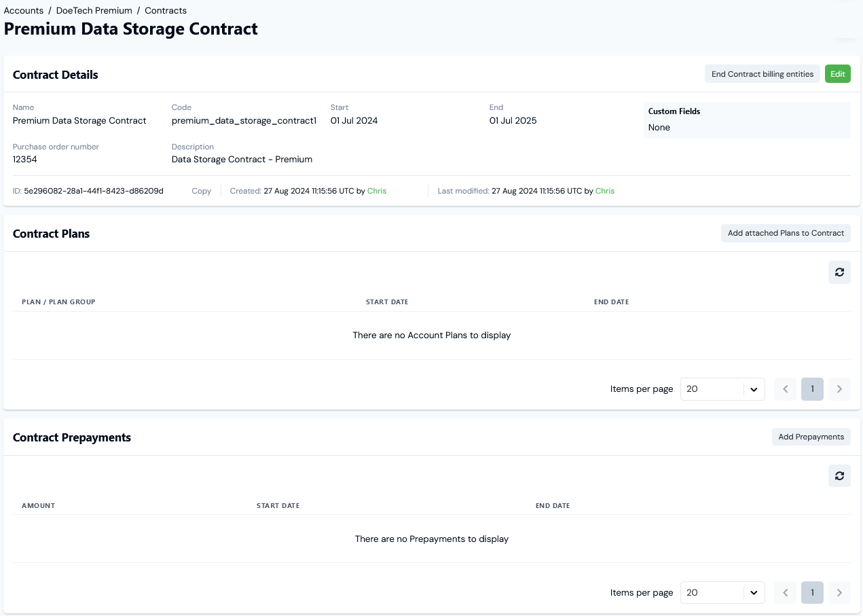Copy the contract ID

pos(201,191)
